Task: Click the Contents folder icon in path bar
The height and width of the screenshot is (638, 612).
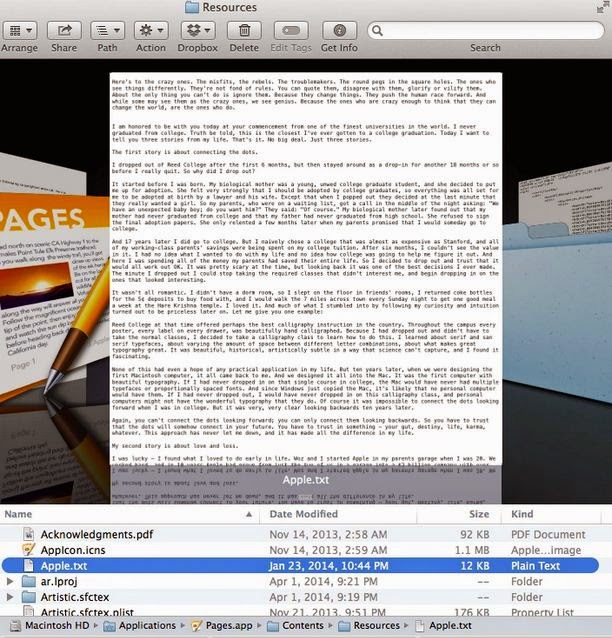Action: pyautogui.click(x=273, y=626)
